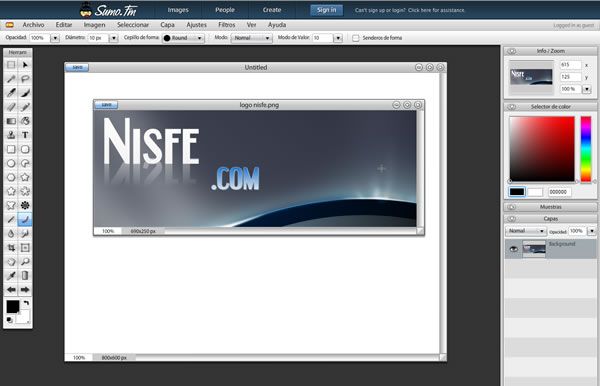Click save on logo nisfe.png window

106,105
